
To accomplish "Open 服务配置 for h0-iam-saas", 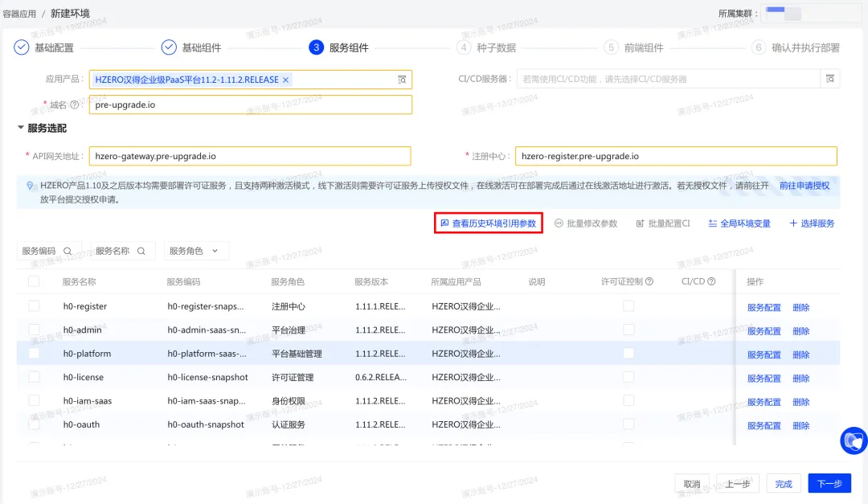I will 764,402.
